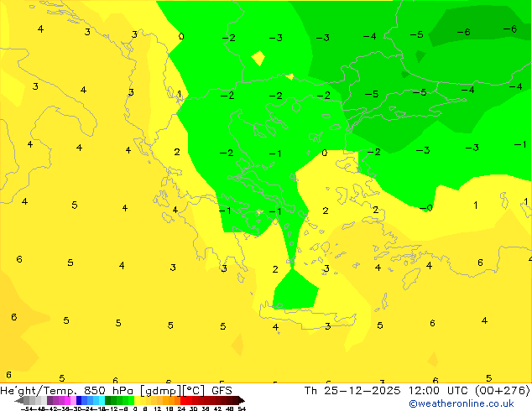This screenshot has height=411, width=532.
Task: Click the '-54' label on the color scale
Action: point(27,408)
